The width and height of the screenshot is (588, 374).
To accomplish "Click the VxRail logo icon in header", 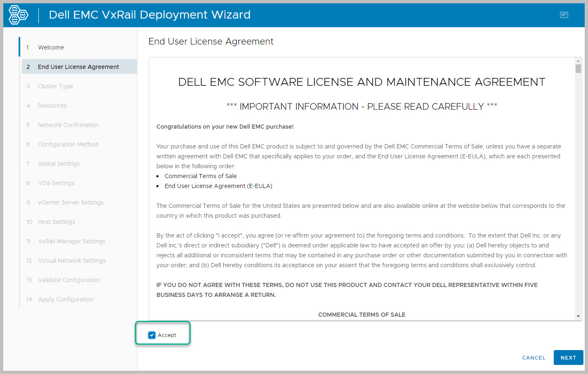I will [19, 15].
